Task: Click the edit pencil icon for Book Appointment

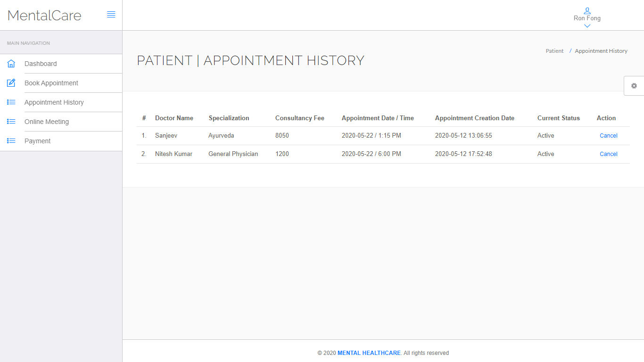Action: [11, 83]
